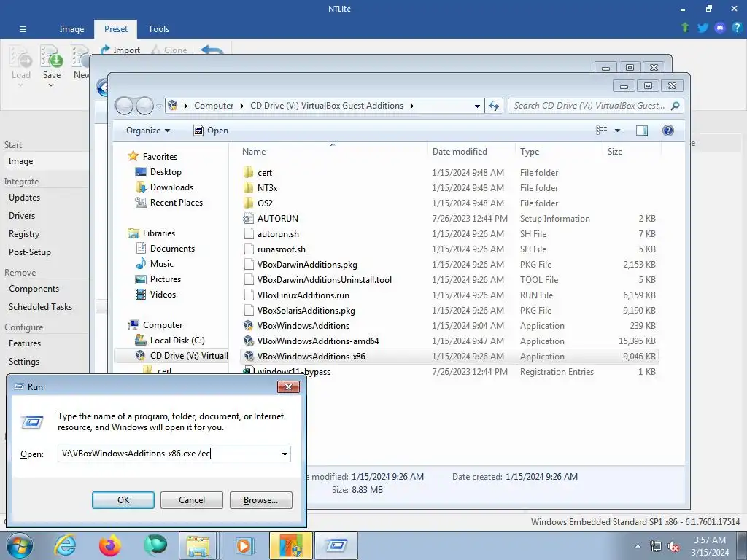
Task: Select the VBoxLinuxAdditions.run file
Action: click(x=303, y=295)
